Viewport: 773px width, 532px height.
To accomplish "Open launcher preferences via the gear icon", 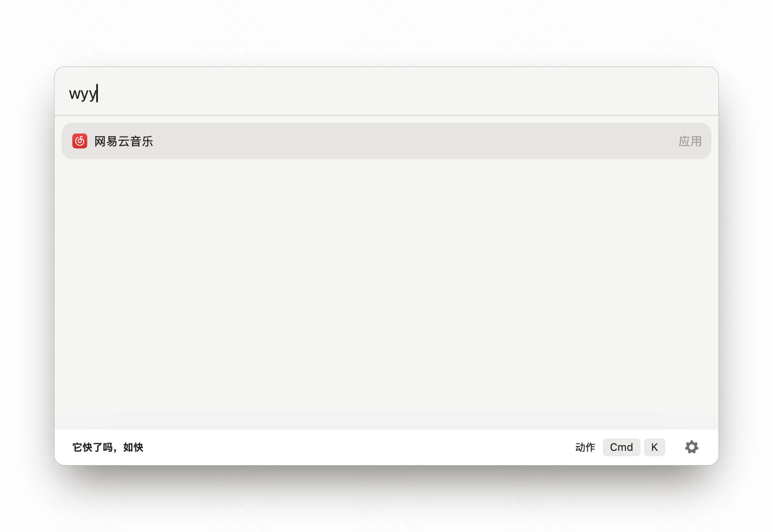I will pyautogui.click(x=692, y=447).
